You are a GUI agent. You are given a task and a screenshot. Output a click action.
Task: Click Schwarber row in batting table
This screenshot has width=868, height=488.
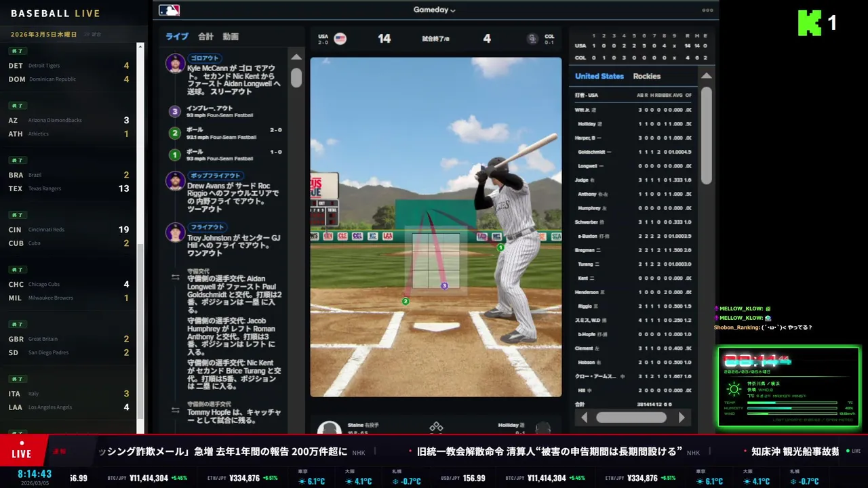click(x=633, y=222)
